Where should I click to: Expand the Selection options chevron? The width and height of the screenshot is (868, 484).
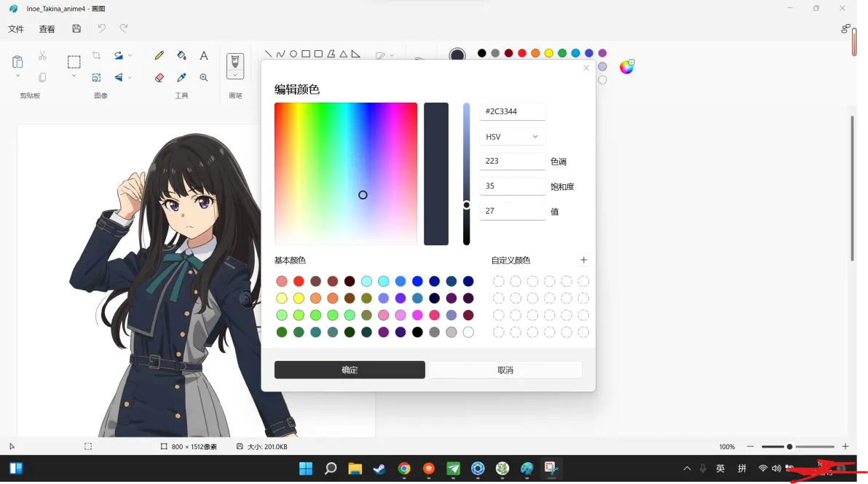click(74, 76)
